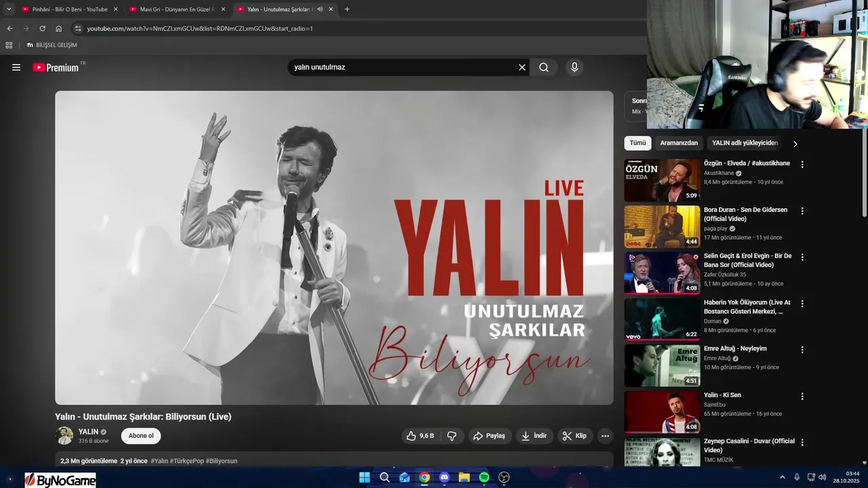Open tab search dropdown arrow
The image size is (868, 488).
click(9, 9)
